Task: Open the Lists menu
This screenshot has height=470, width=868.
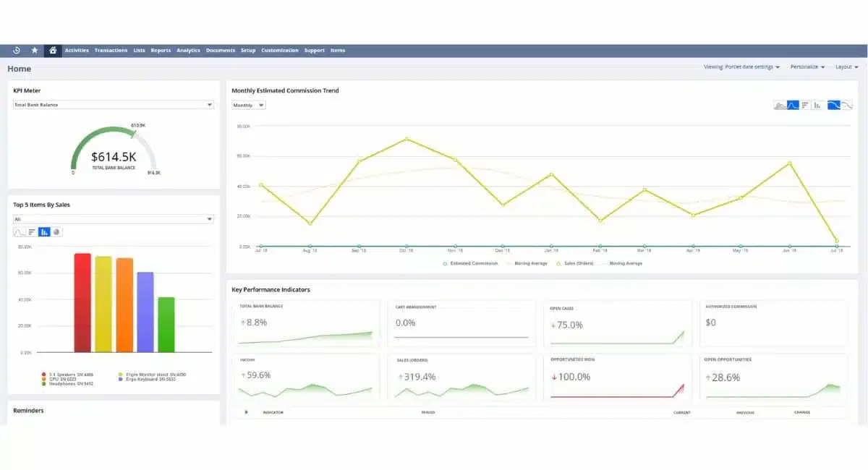Action: point(139,51)
